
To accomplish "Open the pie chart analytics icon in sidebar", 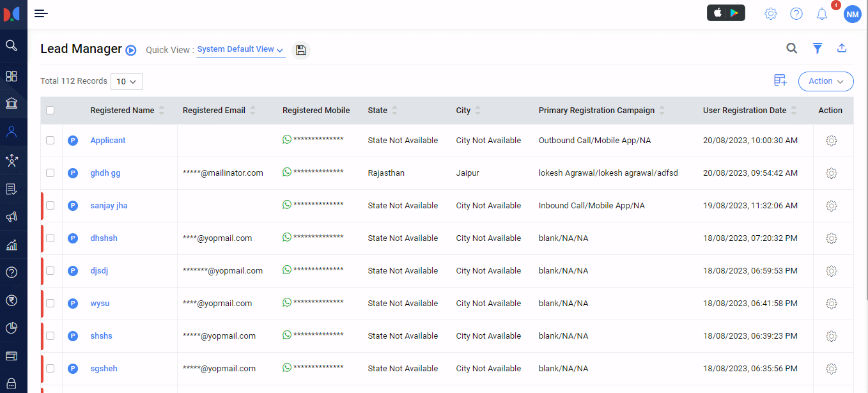I will [x=12, y=328].
